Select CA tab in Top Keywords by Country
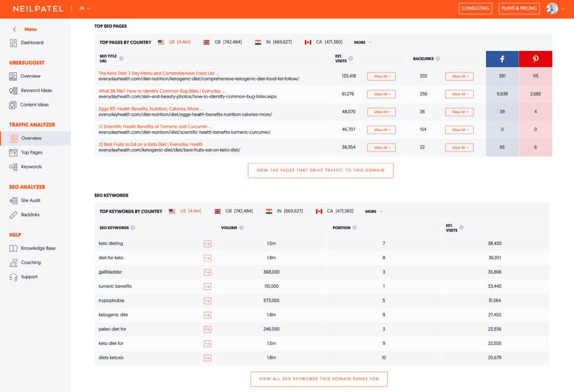Viewport: 574px width, 392px height. (335, 211)
